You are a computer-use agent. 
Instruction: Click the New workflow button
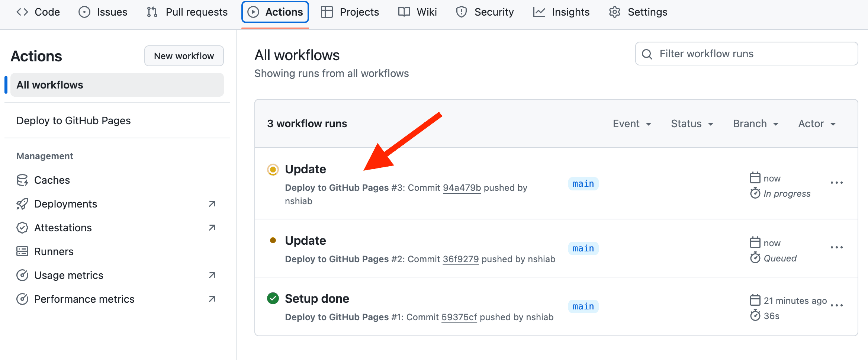(184, 56)
